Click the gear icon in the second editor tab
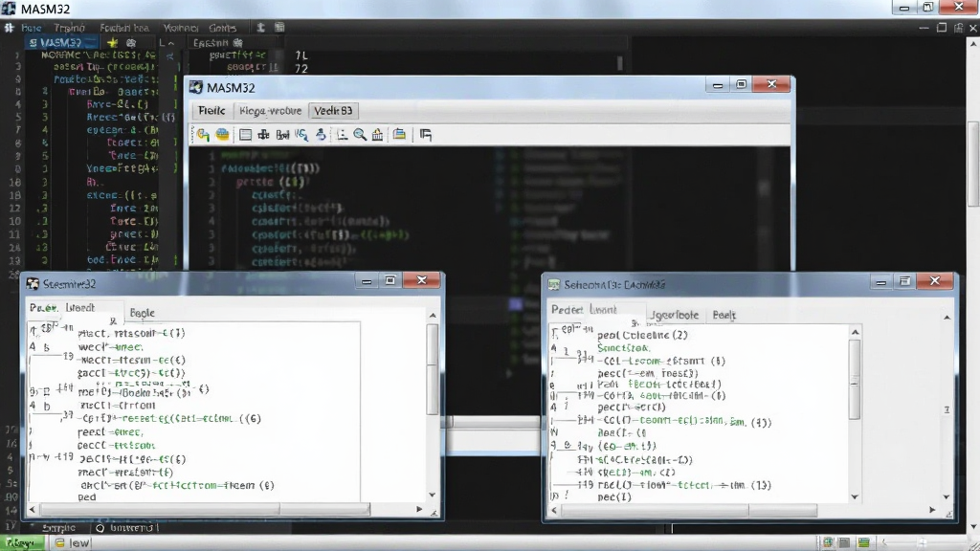Image resolution: width=980 pixels, height=551 pixels. pos(237,43)
